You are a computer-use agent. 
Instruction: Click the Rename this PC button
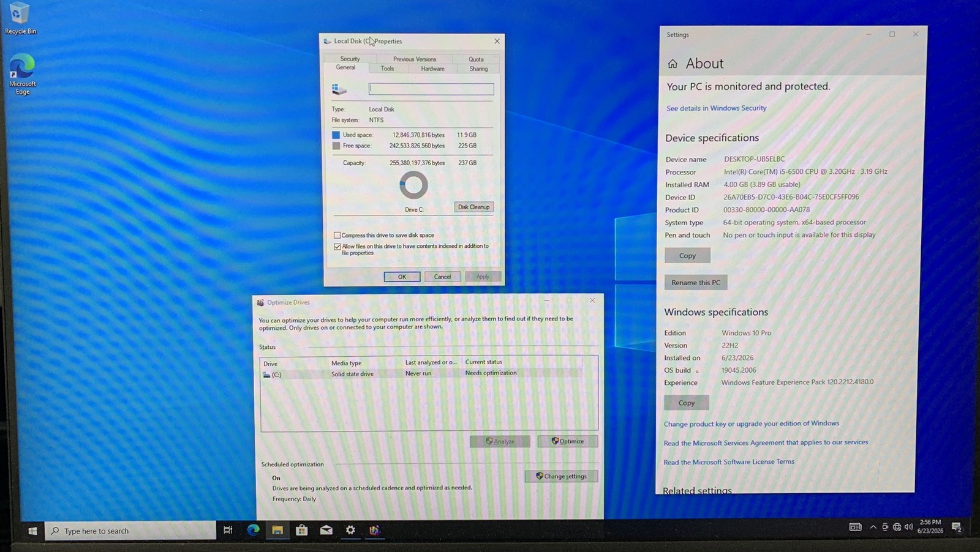coord(696,282)
